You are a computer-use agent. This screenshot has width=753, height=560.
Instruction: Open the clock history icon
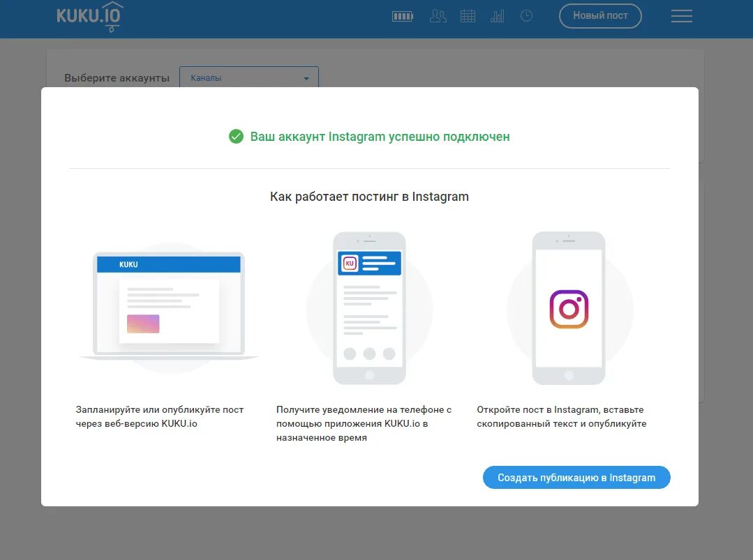pyautogui.click(x=526, y=16)
